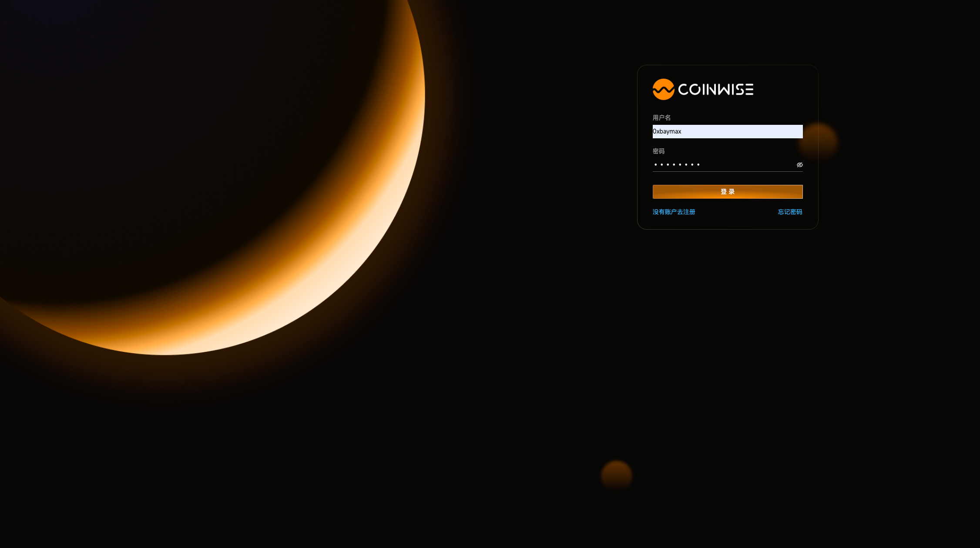The width and height of the screenshot is (980, 548).
Task: Open the 没有账户去注册 register link
Action: click(674, 212)
